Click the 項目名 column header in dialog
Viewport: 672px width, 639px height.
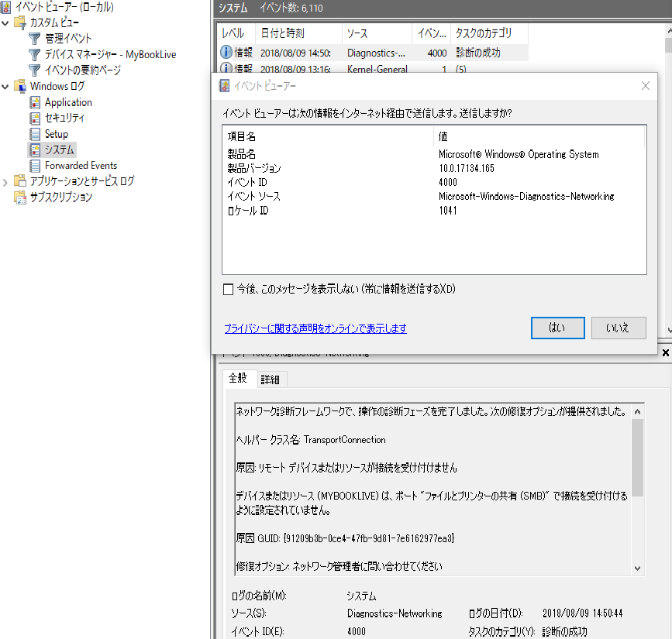click(x=328, y=136)
